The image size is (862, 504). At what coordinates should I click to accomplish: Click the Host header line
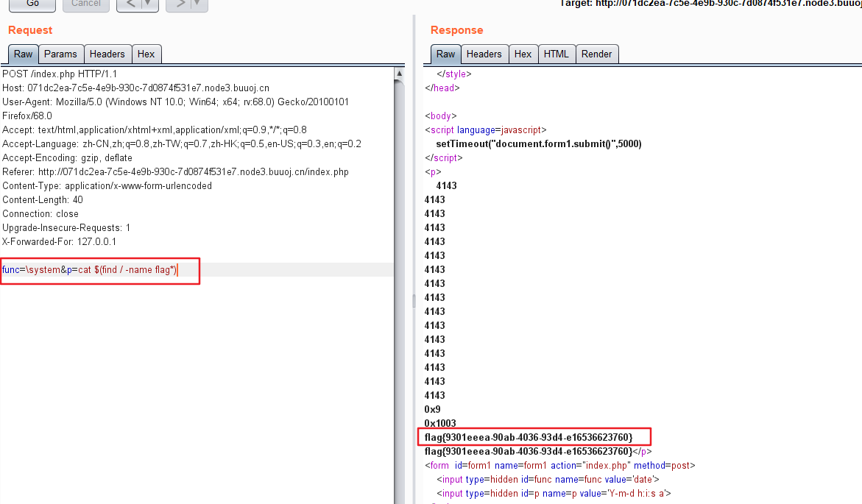(135, 88)
